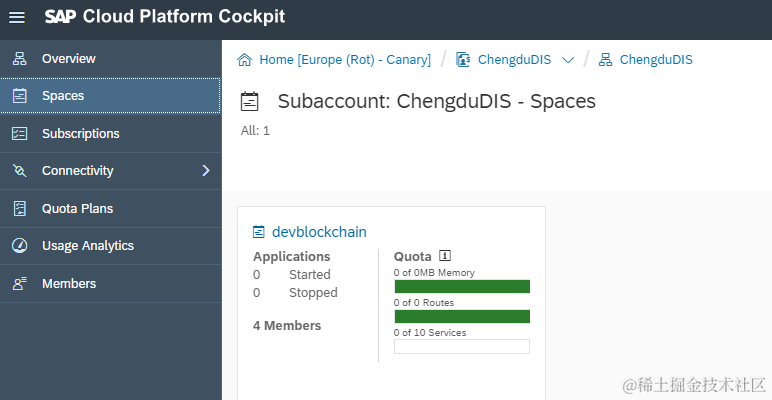The height and width of the screenshot is (400, 772).
Task: Click the SAP logo in header
Action: [x=61, y=17]
